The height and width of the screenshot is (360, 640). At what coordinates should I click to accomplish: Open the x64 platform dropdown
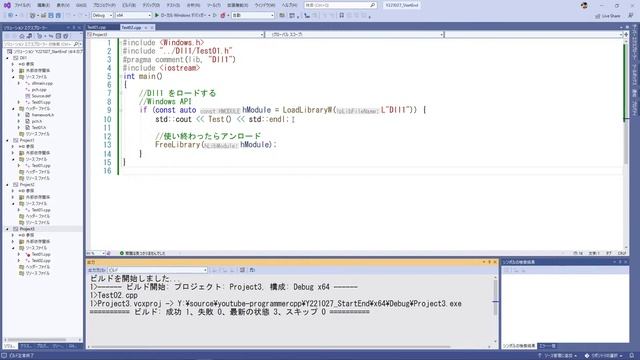(x=133, y=16)
